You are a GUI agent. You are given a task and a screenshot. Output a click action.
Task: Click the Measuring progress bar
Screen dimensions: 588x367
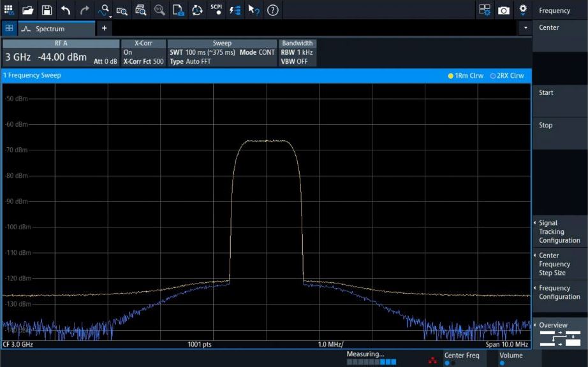[371, 362]
